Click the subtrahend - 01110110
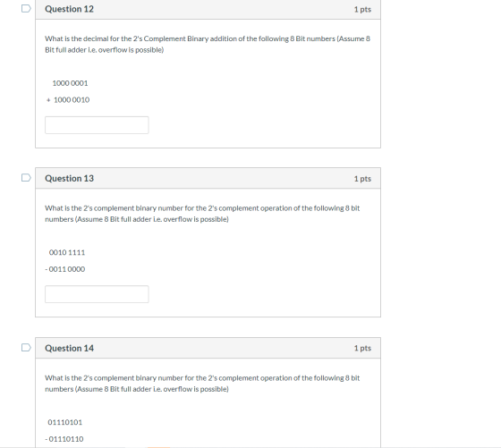The image size is (501, 448). (x=64, y=439)
